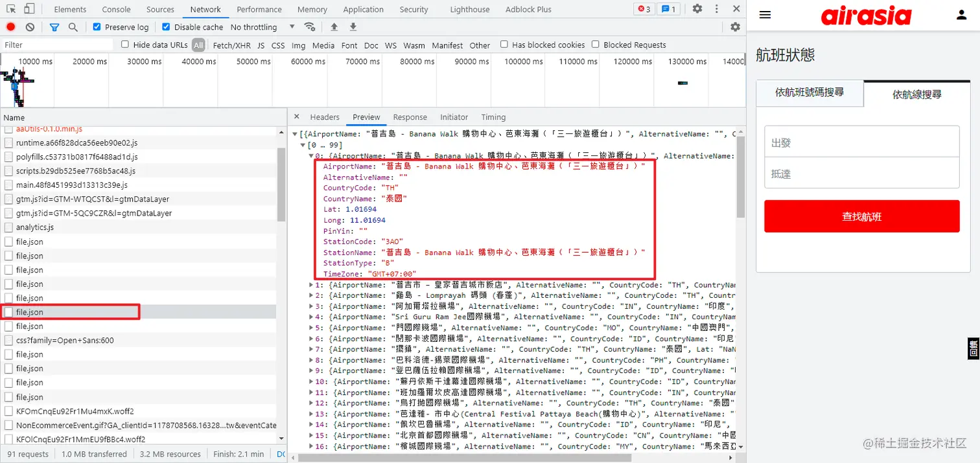The image size is (980, 463).
Task: Filter requests by Img type
Action: coord(298,45)
